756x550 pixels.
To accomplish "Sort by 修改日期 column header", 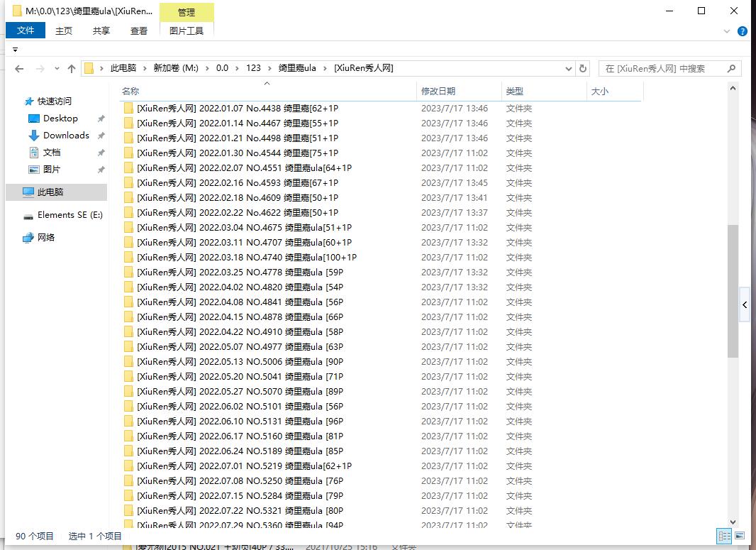I will point(438,91).
